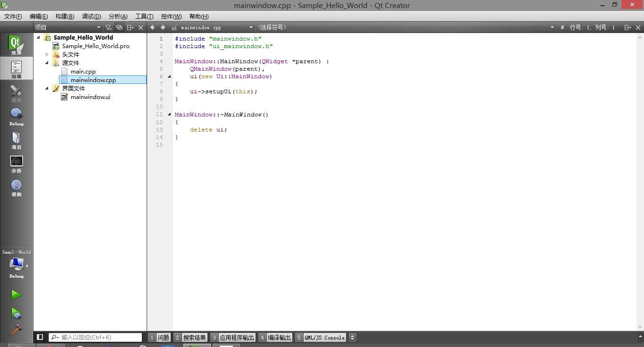Open the 分析 (Analyze) mode icon
This screenshot has width=644, height=347.
click(16, 164)
